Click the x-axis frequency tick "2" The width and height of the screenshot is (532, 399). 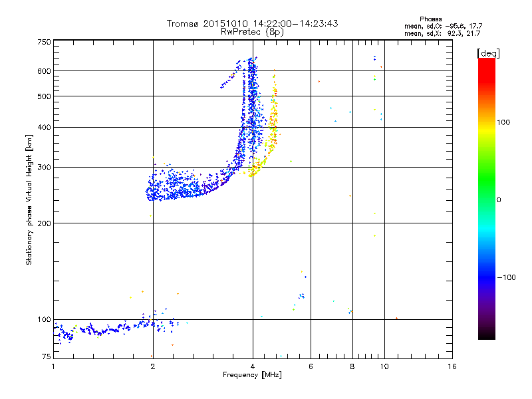(x=153, y=366)
